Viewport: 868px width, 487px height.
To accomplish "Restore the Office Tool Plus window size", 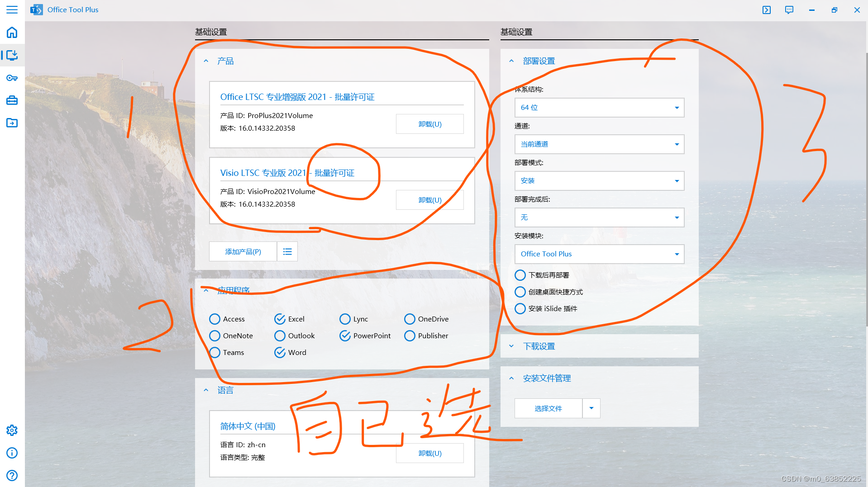I will pyautogui.click(x=835, y=9).
